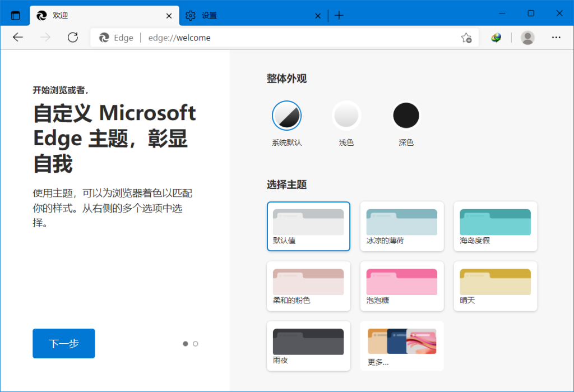Click the second page indicator dot
This screenshot has width=574, height=392.
coord(195,344)
